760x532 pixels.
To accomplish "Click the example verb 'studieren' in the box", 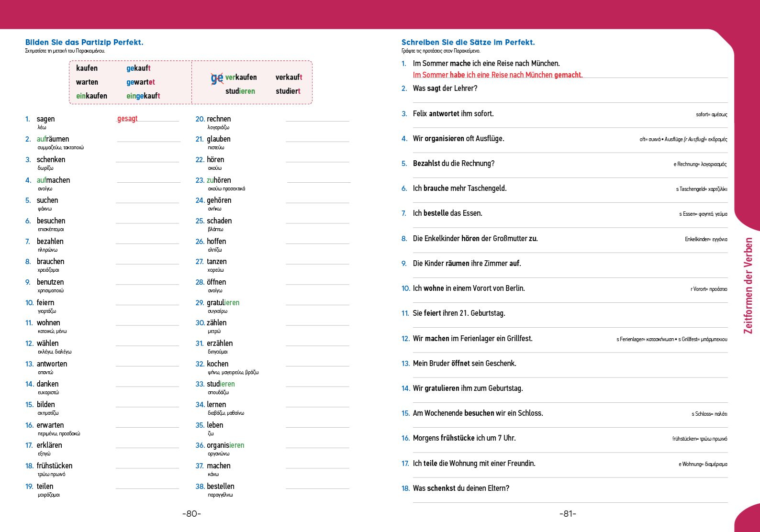I will (240, 91).
